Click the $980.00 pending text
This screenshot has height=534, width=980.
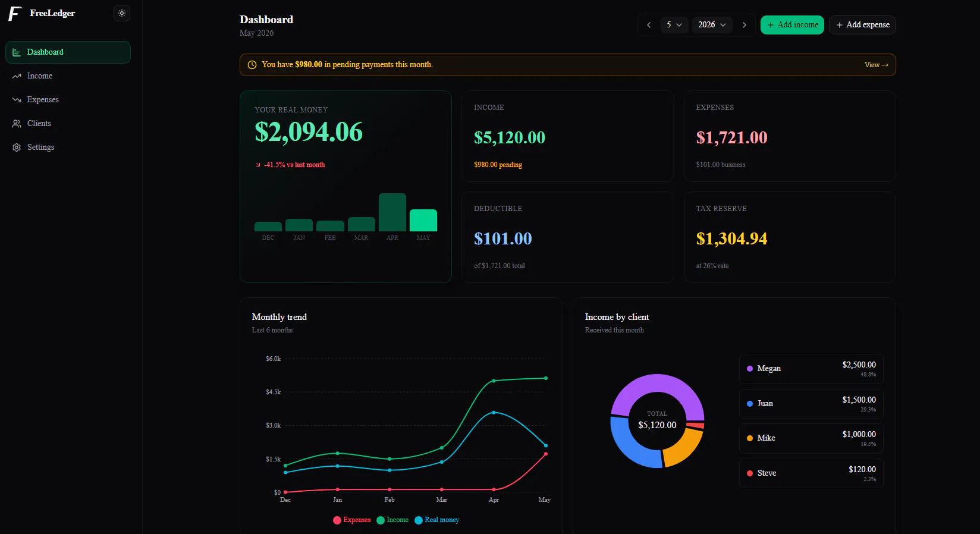pyautogui.click(x=498, y=165)
